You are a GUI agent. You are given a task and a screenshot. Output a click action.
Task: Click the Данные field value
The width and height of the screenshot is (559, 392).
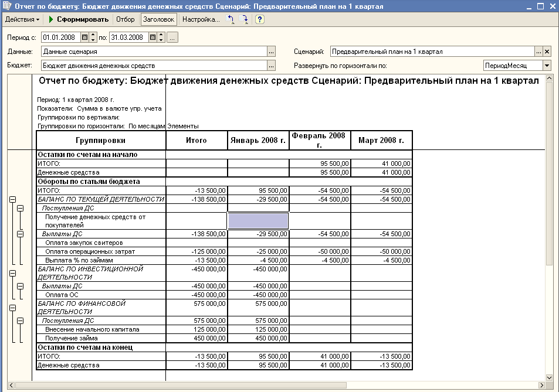(154, 52)
